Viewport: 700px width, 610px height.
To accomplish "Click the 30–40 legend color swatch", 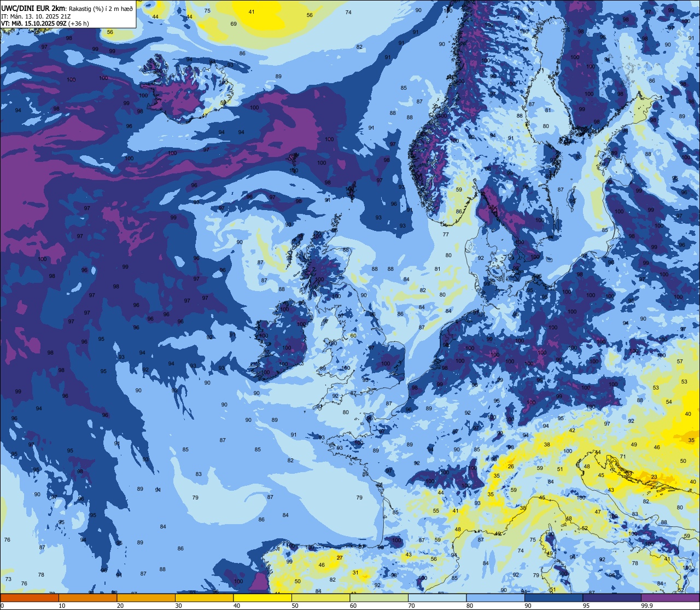I will tap(204, 597).
